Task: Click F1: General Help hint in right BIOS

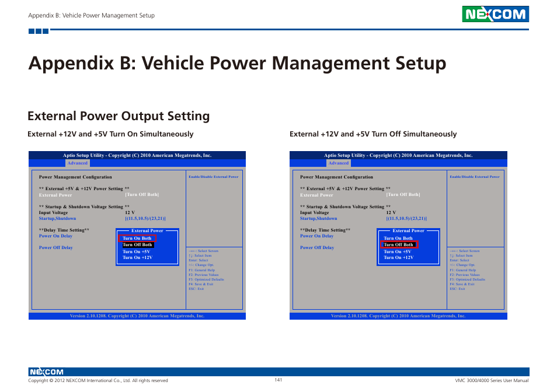Action: pos(463,270)
